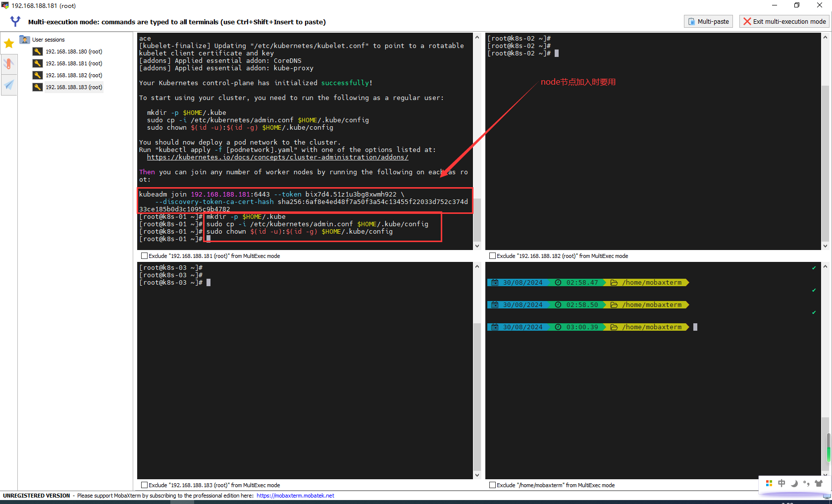Screen dimensions: 832x504
Task: Click Exit multi-execution mode button
Action: pos(785,21)
